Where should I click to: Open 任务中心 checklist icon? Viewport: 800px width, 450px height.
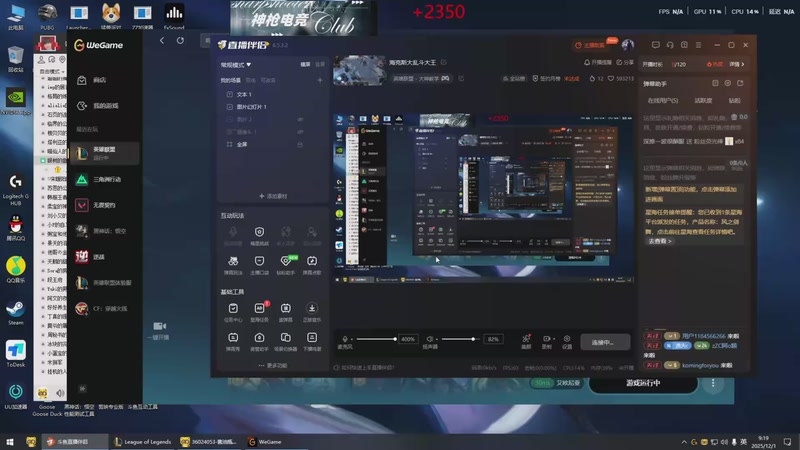[x=233, y=308]
